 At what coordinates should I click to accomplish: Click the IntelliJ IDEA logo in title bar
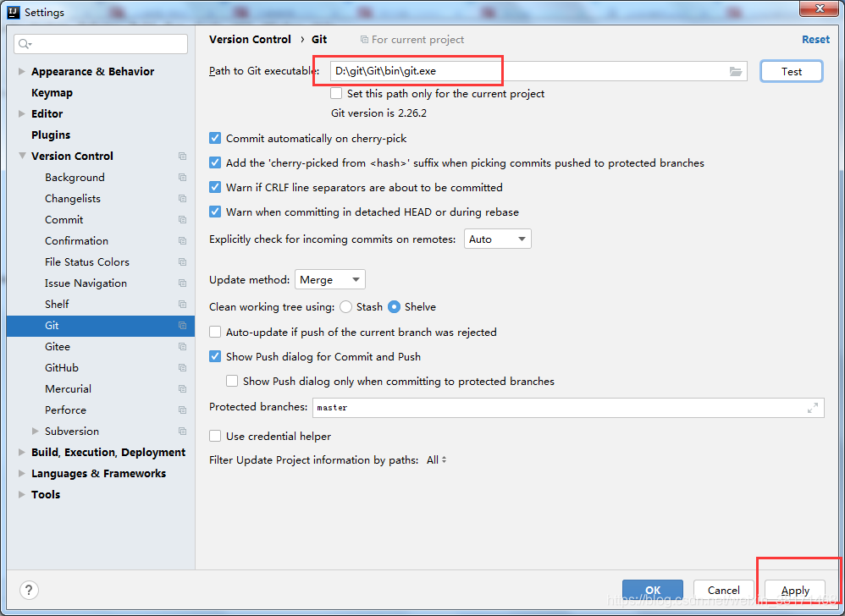pyautogui.click(x=14, y=12)
